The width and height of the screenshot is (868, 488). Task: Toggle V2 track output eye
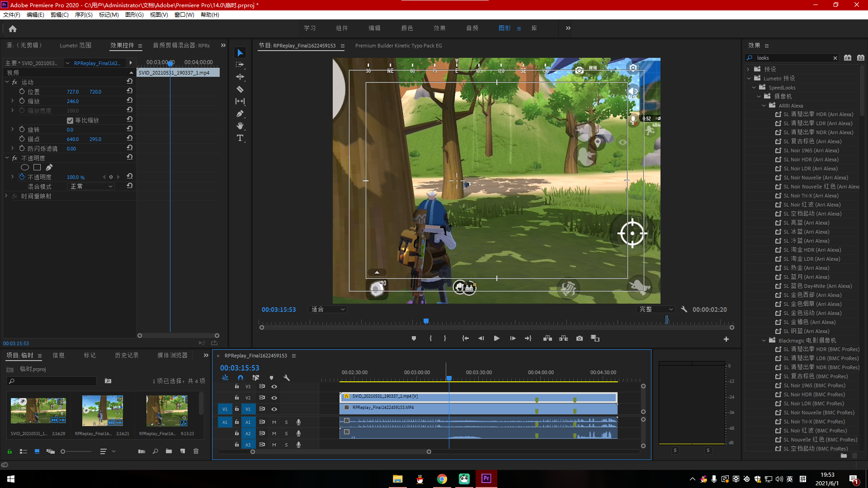(274, 398)
